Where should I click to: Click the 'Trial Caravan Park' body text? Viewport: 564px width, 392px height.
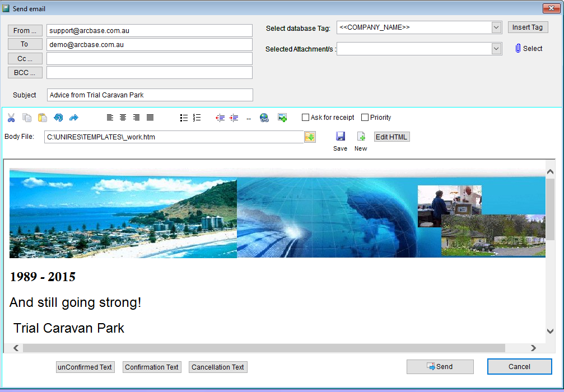tap(69, 328)
